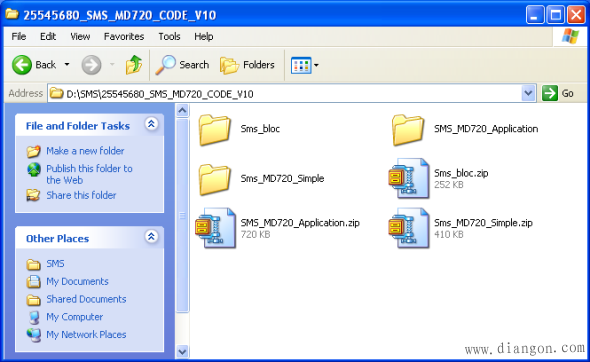The height and width of the screenshot is (362, 590).
Task: Select the Sms_bloc folder icon
Action: click(x=214, y=129)
